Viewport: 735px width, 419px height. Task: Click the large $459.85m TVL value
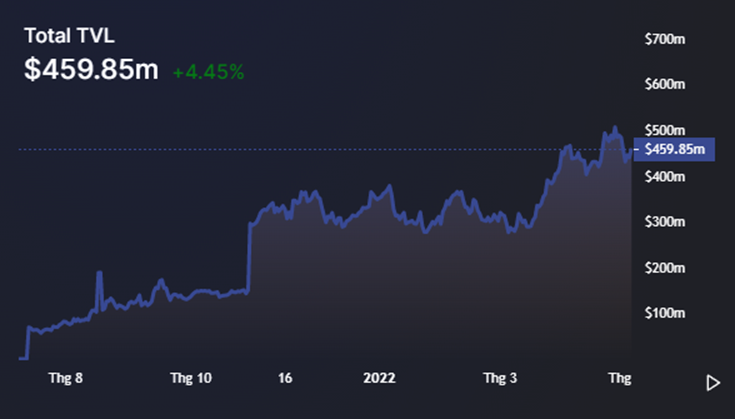click(x=91, y=69)
